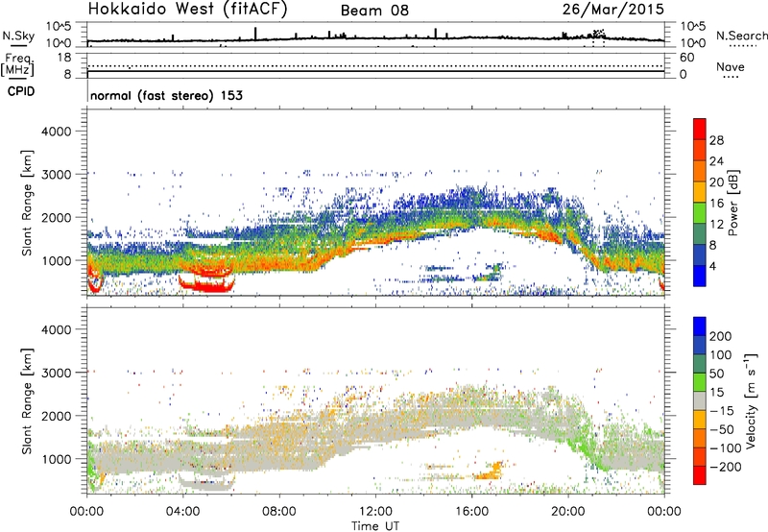
Task: Click the '12:00' time axis label
Action: pyautogui.click(x=375, y=512)
